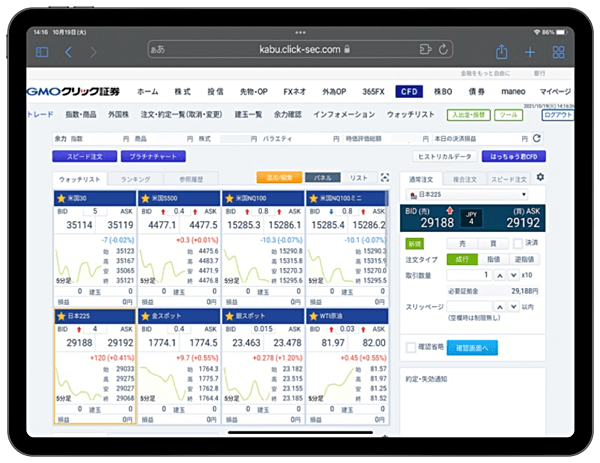This screenshot has width=600, height=463.
Task: Select 買 buy toggle
Action: point(493,243)
